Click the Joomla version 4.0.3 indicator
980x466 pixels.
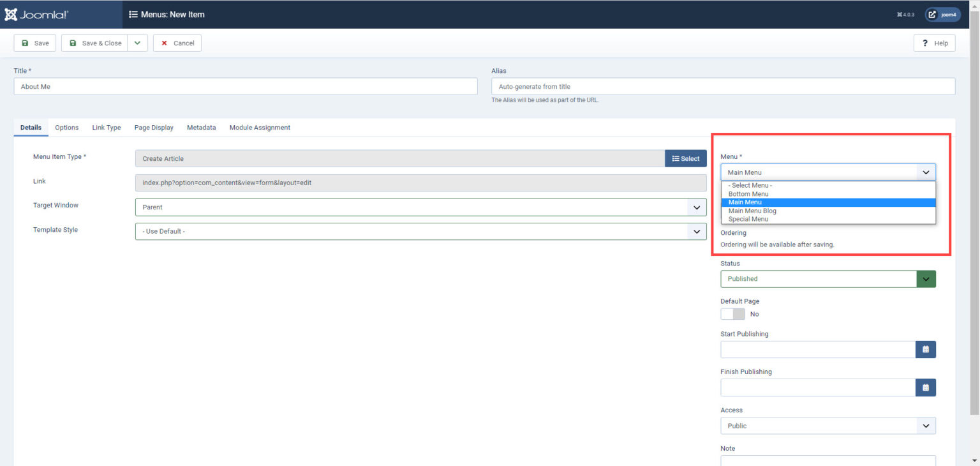[x=905, y=15]
